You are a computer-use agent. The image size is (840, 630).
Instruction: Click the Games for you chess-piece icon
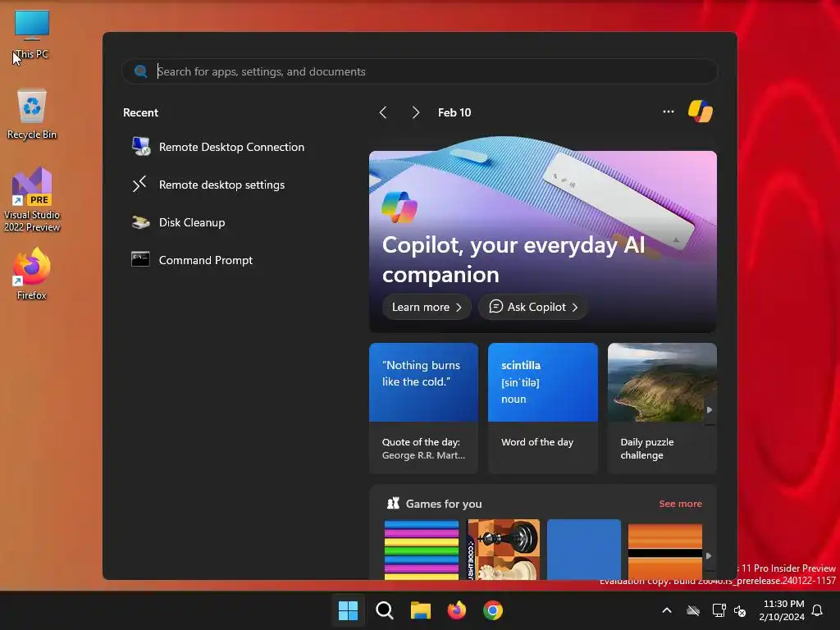click(x=393, y=503)
